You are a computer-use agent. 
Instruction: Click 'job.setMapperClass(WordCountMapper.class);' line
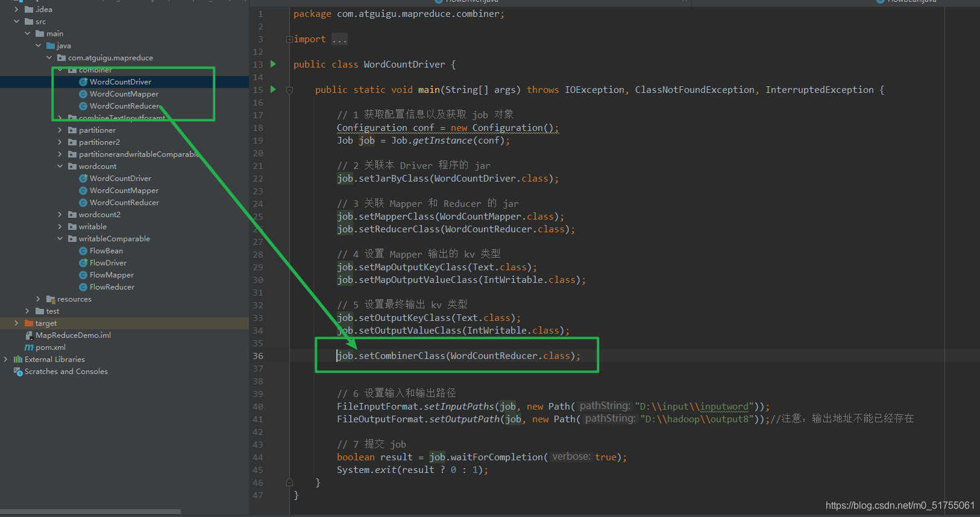(451, 217)
